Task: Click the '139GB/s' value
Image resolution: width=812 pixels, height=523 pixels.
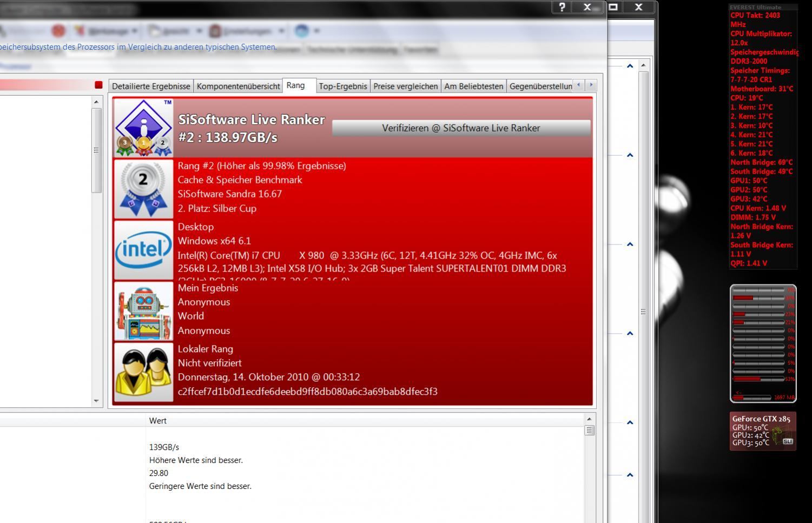Action: point(164,447)
